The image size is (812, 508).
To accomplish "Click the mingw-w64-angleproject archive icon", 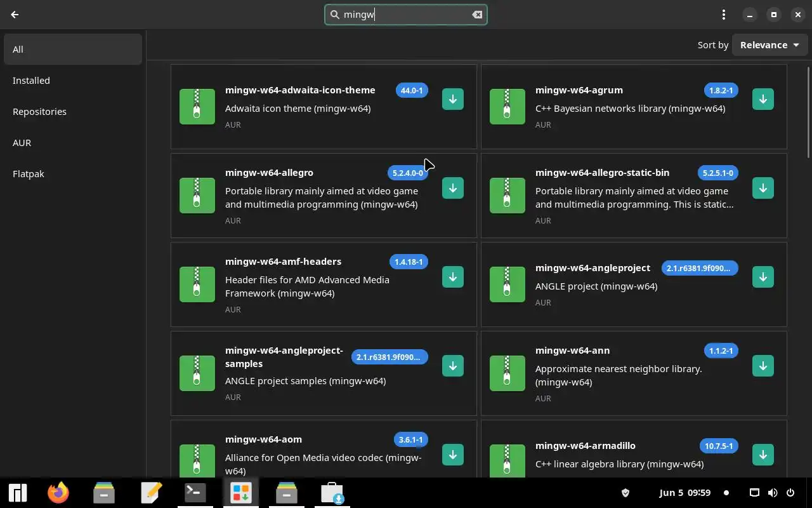I will (x=507, y=284).
